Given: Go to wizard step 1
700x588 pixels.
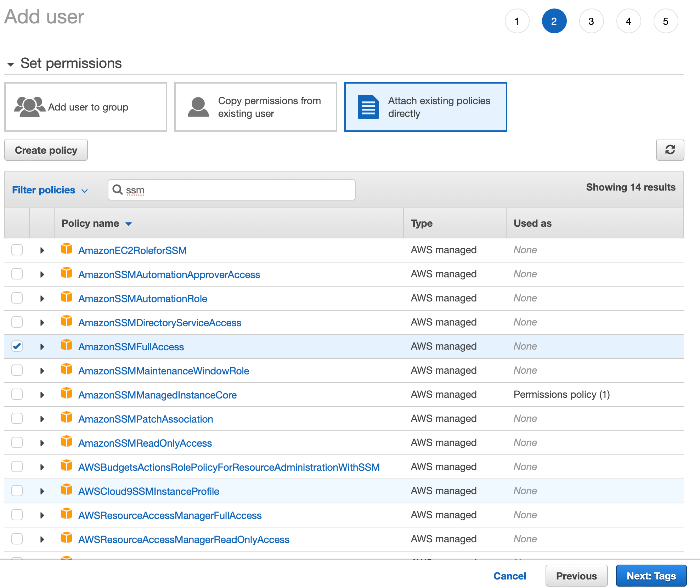Looking at the screenshot, I should coord(517,21).
